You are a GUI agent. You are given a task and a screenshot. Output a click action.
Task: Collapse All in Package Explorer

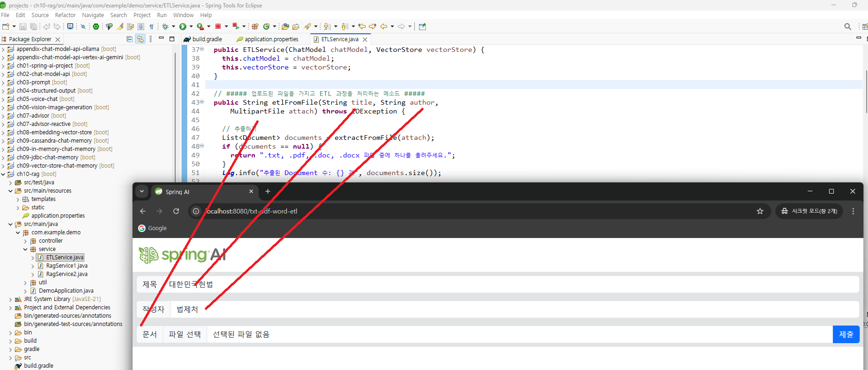(x=129, y=39)
